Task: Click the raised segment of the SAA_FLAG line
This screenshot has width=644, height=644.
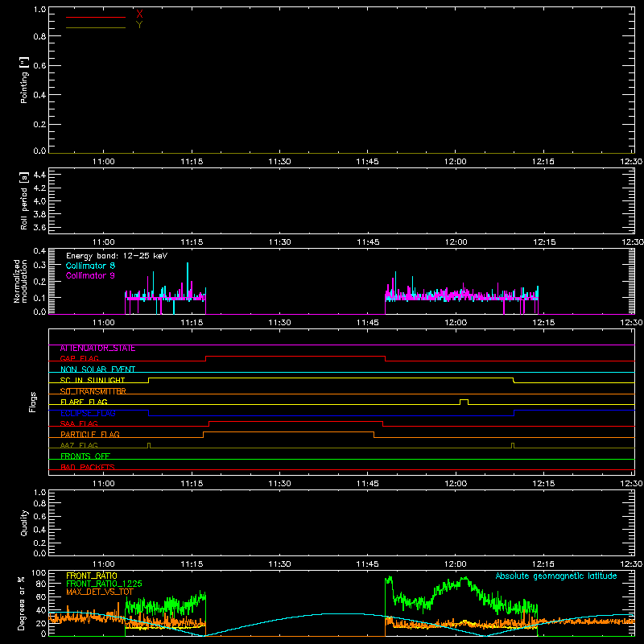Action: coord(295,422)
